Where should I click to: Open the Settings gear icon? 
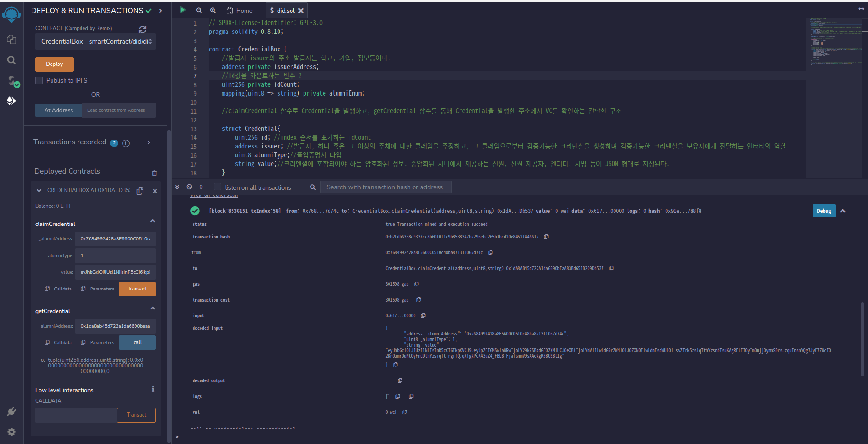12,432
